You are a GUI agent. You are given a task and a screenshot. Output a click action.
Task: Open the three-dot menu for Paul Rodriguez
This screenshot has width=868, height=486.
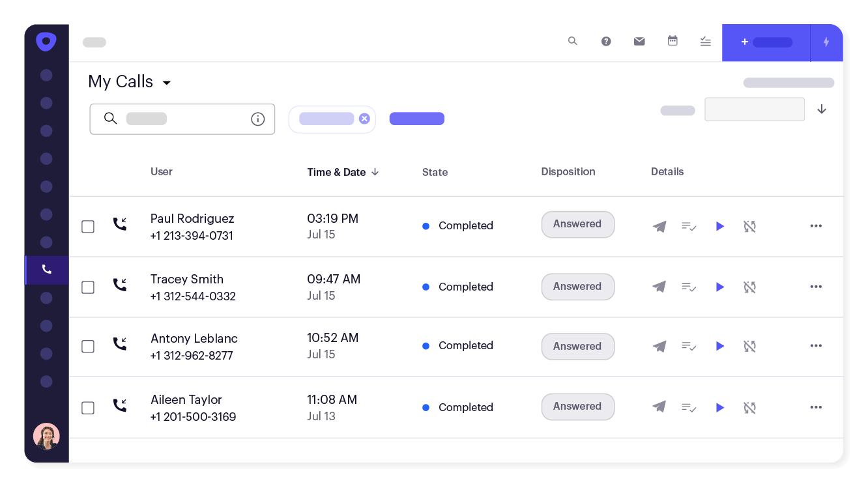click(x=815, y=226)
